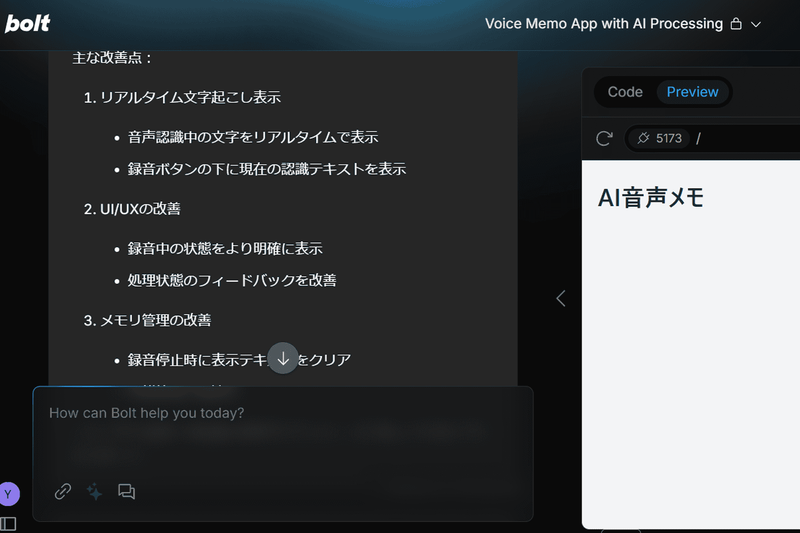This screenshot has height=533, width=800.
Task: Open the Y user avatar
Action: click(9, 494)
